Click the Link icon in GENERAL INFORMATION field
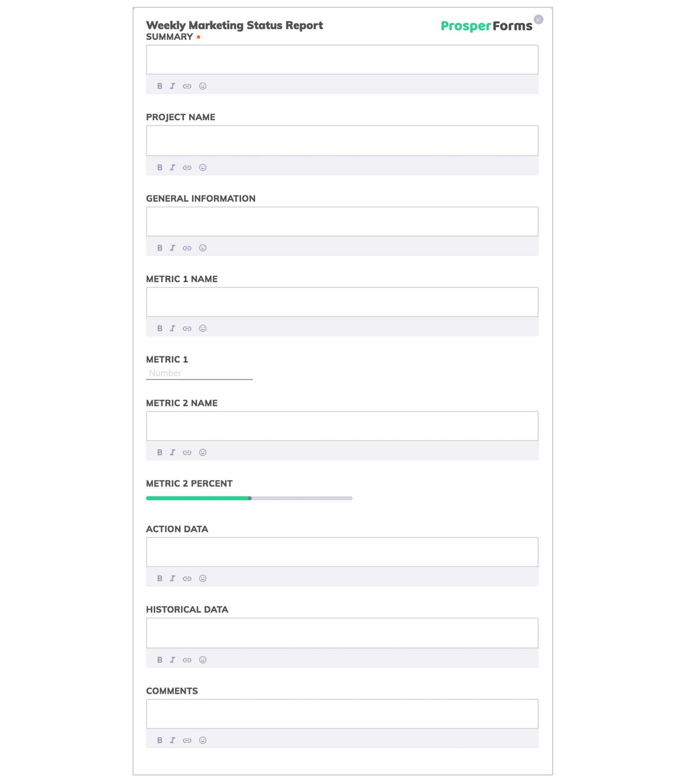 pyautogui.click(x=187, y=248)
